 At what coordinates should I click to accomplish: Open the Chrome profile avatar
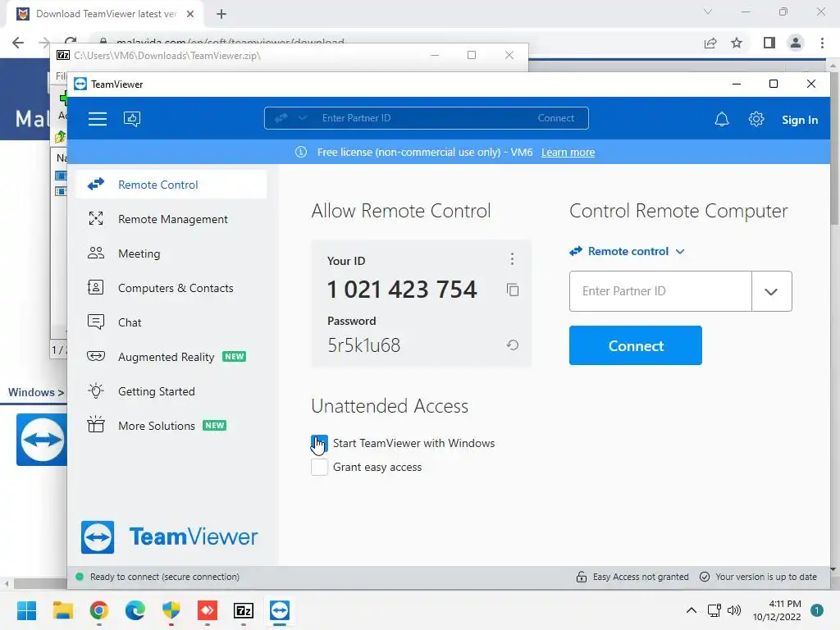click(x=796, y=43)
